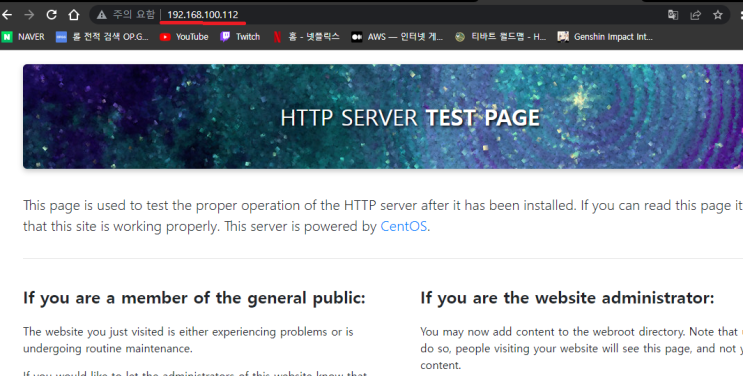Open the Genshin Impact Int... bookmark

pos(605,37)
